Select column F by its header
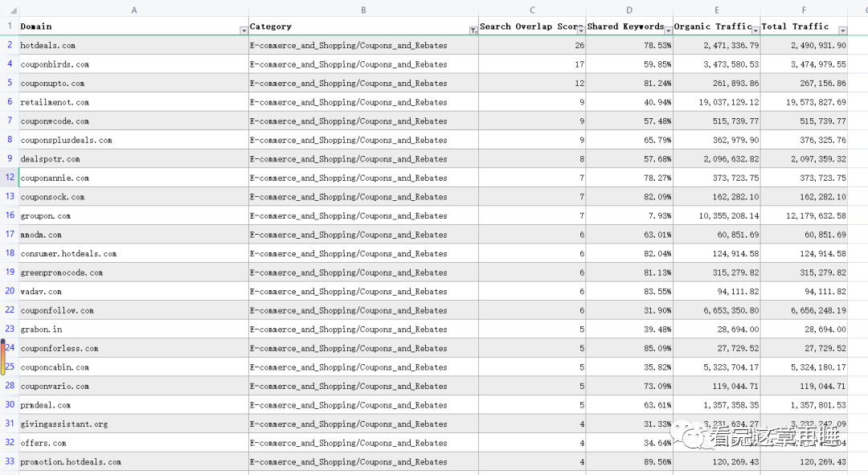Viewport: 868px width, 475px height. pos(804,10)
